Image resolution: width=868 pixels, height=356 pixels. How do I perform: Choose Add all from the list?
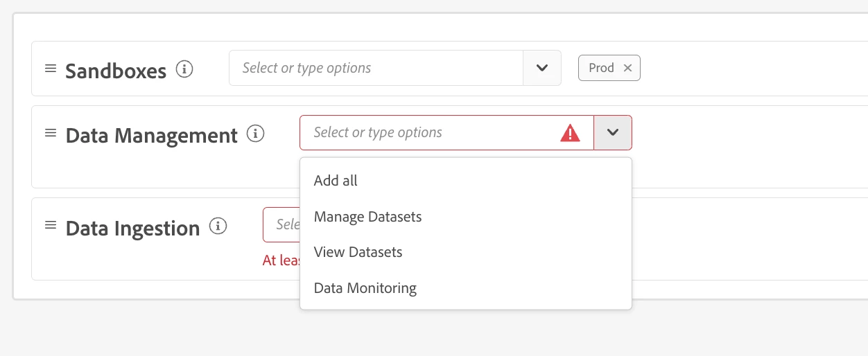[336, 181]
